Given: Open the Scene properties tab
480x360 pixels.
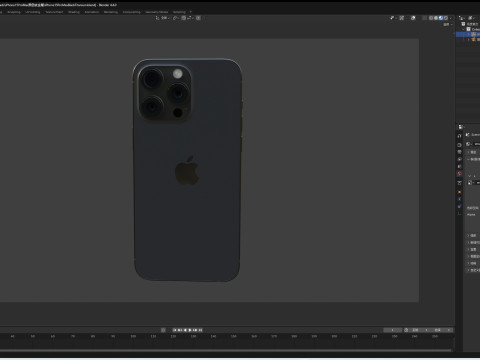Looking at the screenshot, I should pyautogui.click(x=459, y=166).
